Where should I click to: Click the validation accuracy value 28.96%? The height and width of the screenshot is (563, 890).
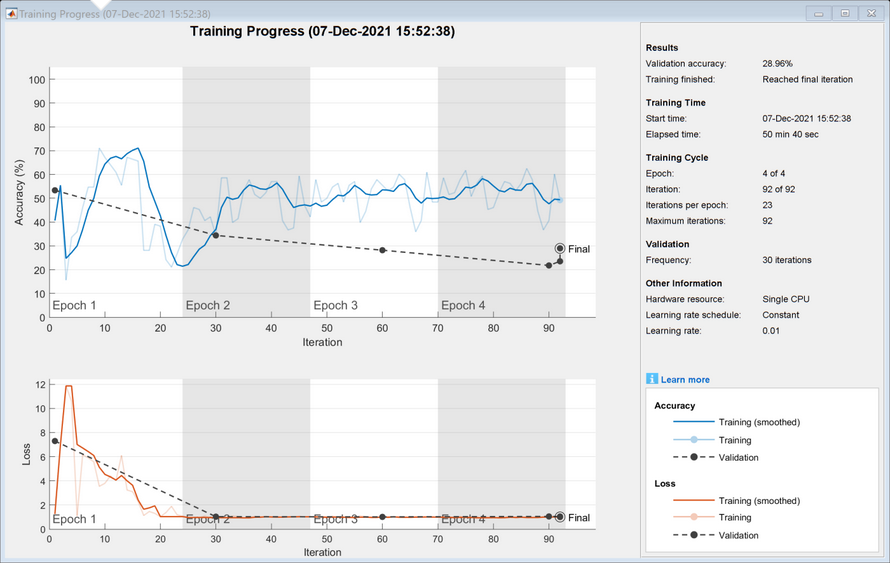click(777, 64)
